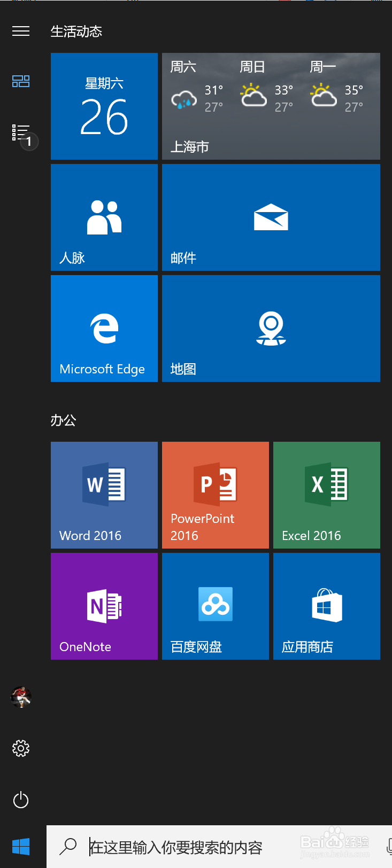Open the 地图 (Maps) tile

(x=271, y=329)
